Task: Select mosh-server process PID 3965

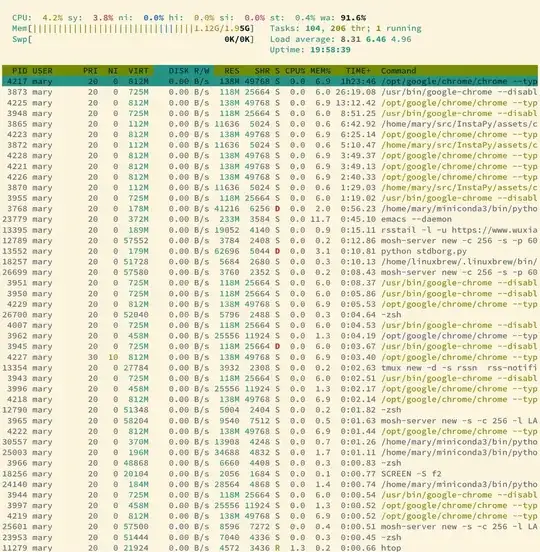Action: pyautogui.click(x=270, y=421)
